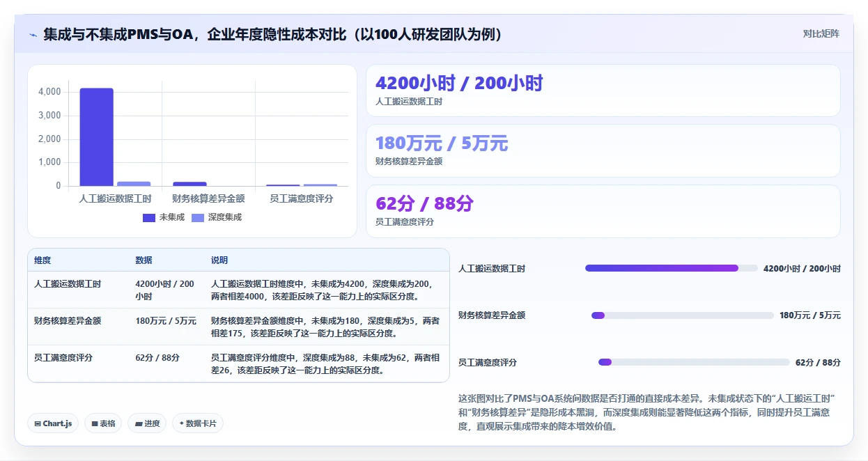Click the 说明 table column header
This screenshot has height=461, width=868.
pyautogui.click(x=219, y=260)
